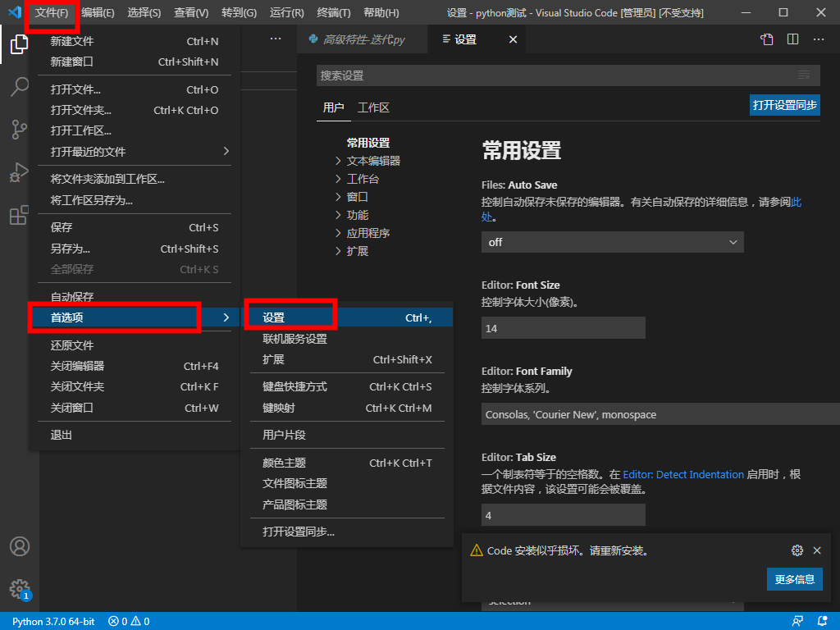This screenshot has height=630, width=840.
Task: Click the 更多信息 button in notification
Action: click(x=794, y=579)
